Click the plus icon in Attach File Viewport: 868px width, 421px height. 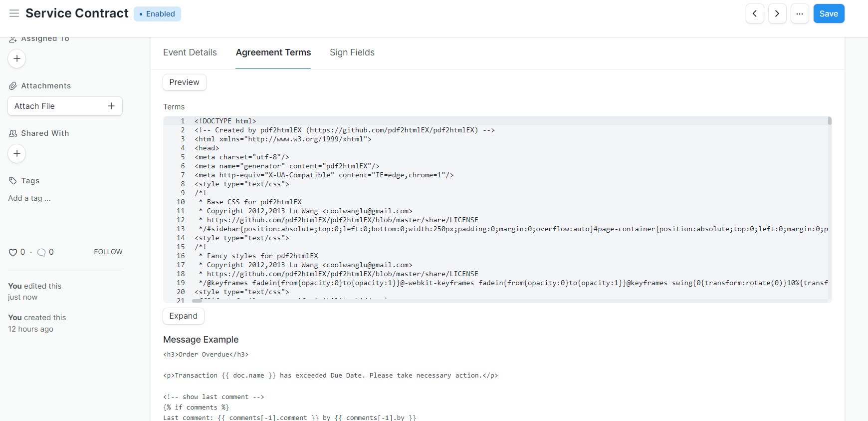click(111, 106)
